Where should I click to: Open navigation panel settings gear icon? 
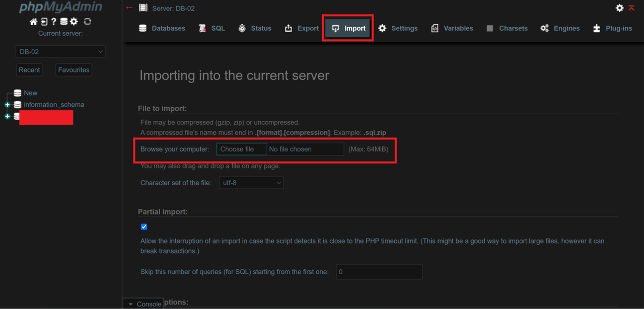pyautogui.click(x=74, y=22)
